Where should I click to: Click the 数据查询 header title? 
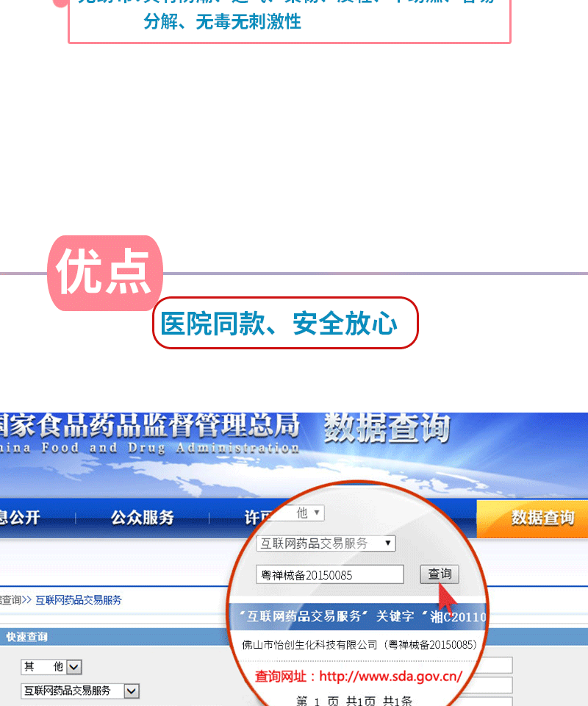387,427
